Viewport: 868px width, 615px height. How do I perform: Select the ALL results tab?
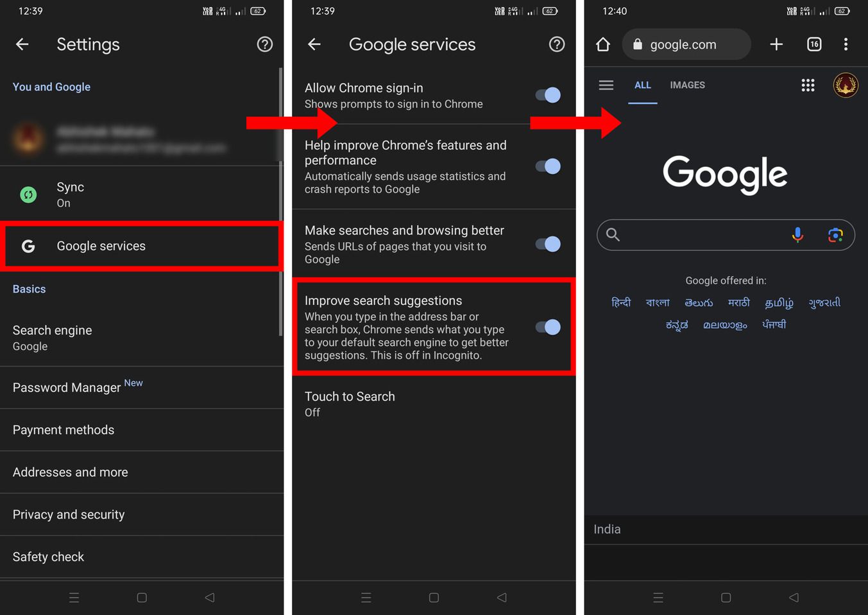coord(643,85)
